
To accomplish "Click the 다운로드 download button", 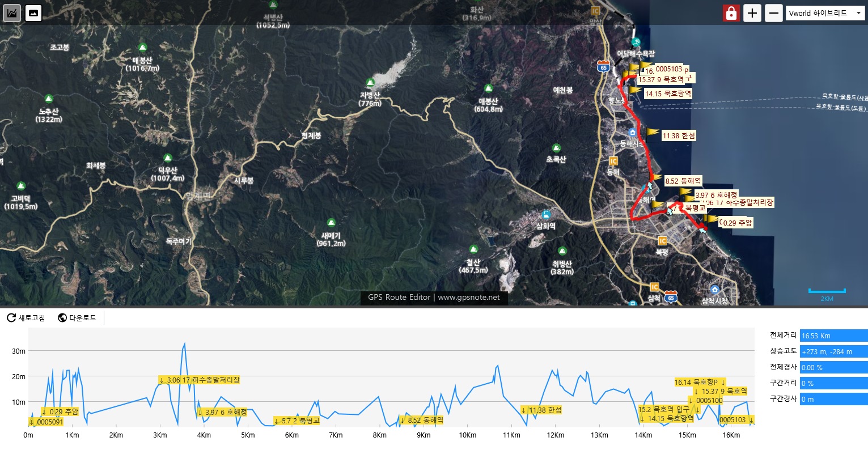I will click(77, 318).
